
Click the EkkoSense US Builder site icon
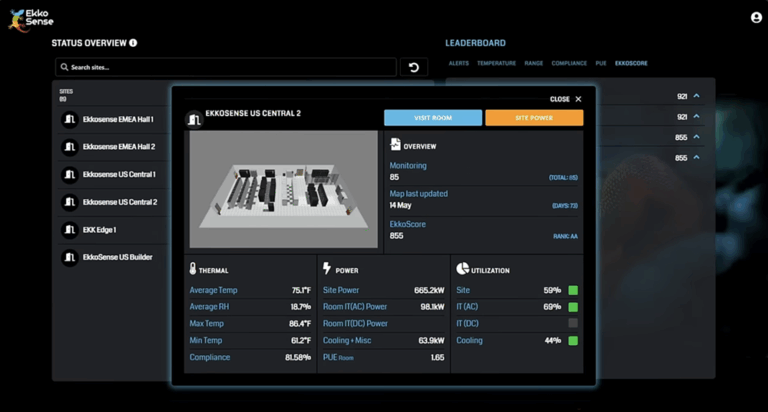coord(70,257)
